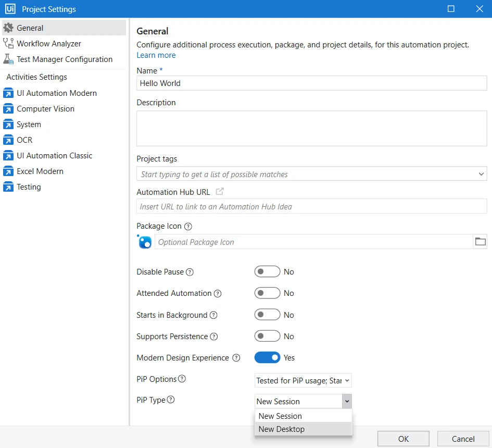Click the Learn more link
The image size is (492, 448).
(156, 55)
